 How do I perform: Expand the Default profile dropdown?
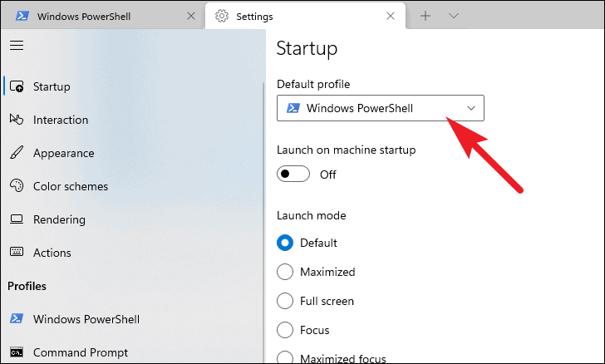381,108
